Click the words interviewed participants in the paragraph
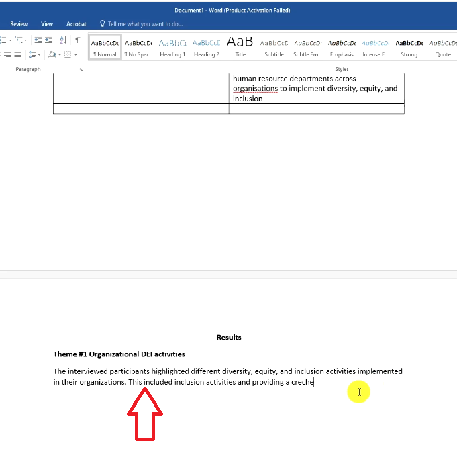 [x=109, y=371]
